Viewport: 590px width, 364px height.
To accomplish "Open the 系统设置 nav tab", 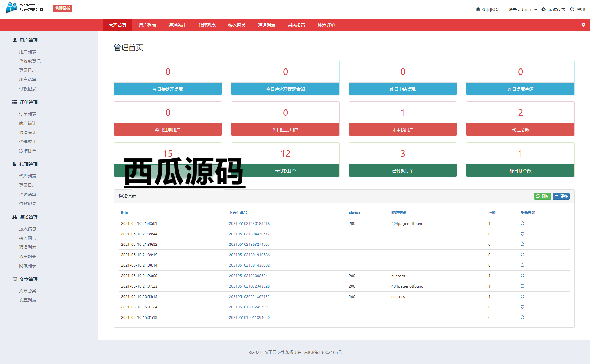I will [x=297, y=25].
